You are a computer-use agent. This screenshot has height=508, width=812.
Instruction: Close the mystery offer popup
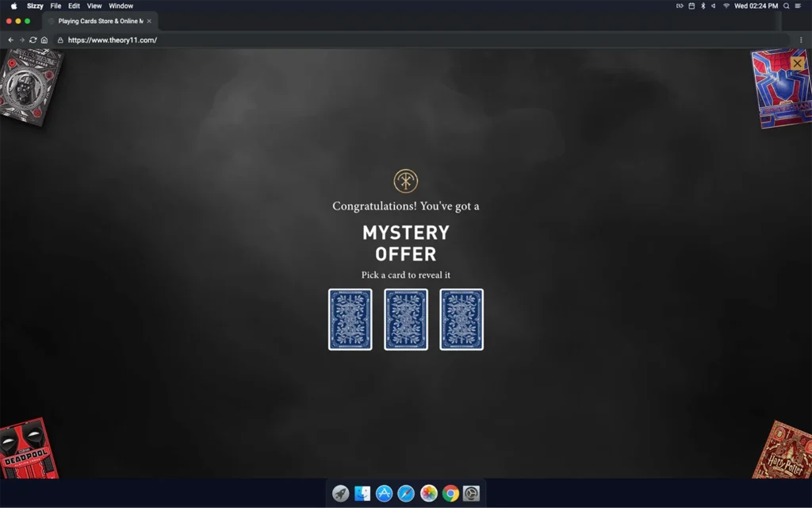(x=798, y=63)
